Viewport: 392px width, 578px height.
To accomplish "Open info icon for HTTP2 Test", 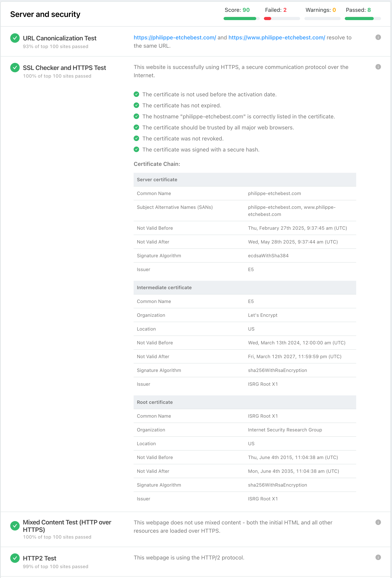I will coord(378,557).
